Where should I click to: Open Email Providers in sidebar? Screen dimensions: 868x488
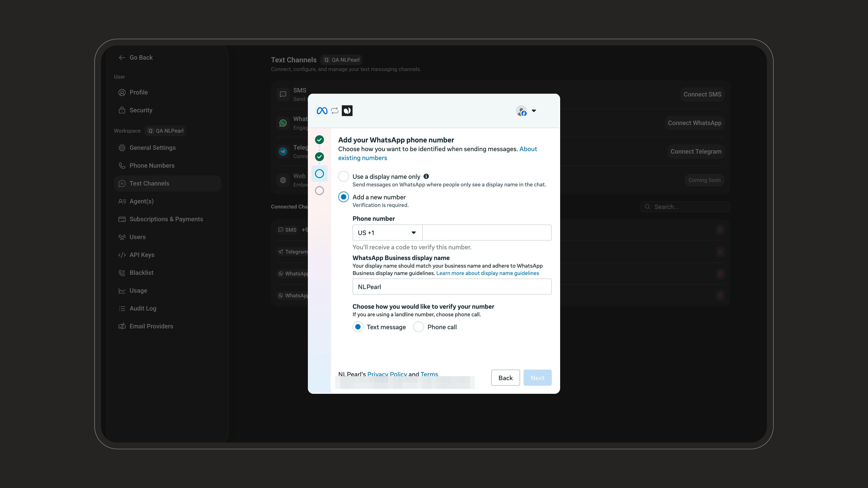point(167,326)
